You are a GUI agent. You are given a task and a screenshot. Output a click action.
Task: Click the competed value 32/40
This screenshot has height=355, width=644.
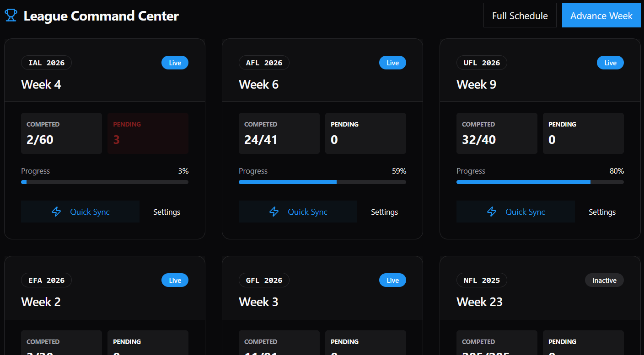(x=479, y=140)
